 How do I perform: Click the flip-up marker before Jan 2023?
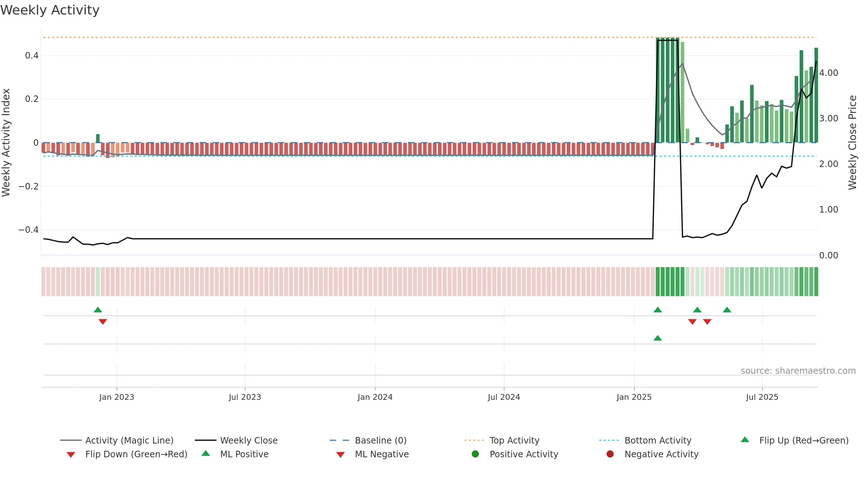click(98, 310)
